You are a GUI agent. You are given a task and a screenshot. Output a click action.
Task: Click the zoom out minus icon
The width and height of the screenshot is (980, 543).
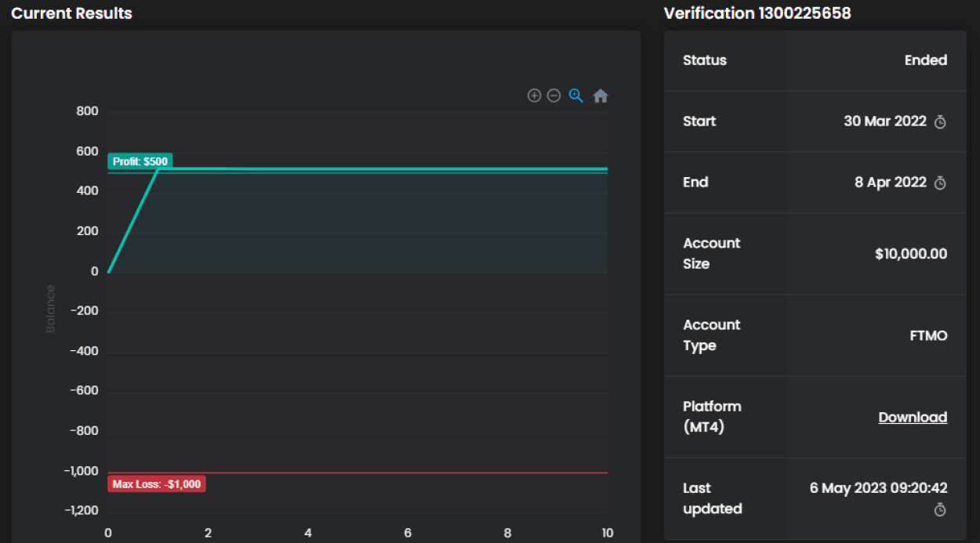coord(554,96)
